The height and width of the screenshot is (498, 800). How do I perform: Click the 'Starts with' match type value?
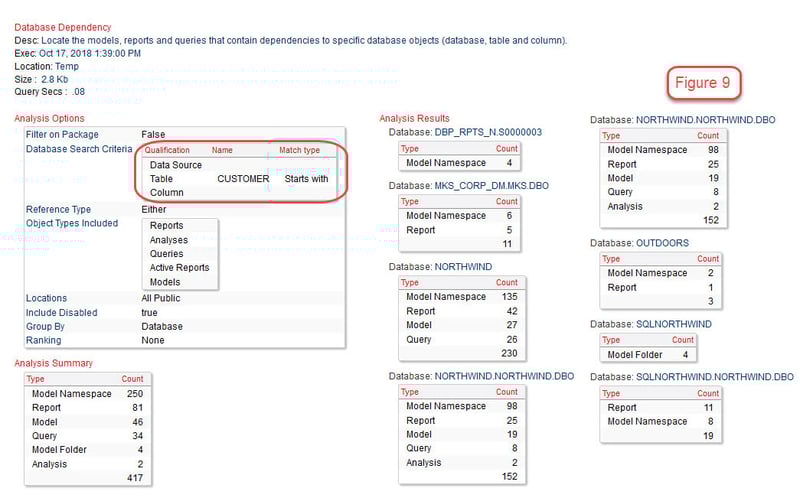pos(306,179)
